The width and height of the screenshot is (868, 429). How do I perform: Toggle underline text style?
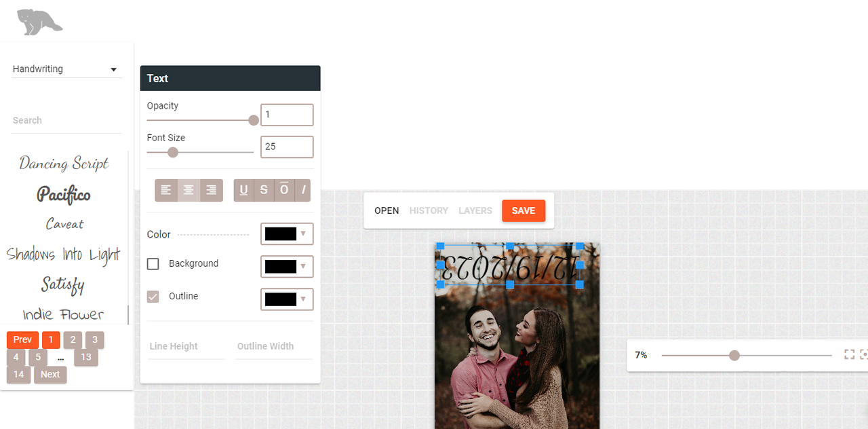[x=243, y=191]
